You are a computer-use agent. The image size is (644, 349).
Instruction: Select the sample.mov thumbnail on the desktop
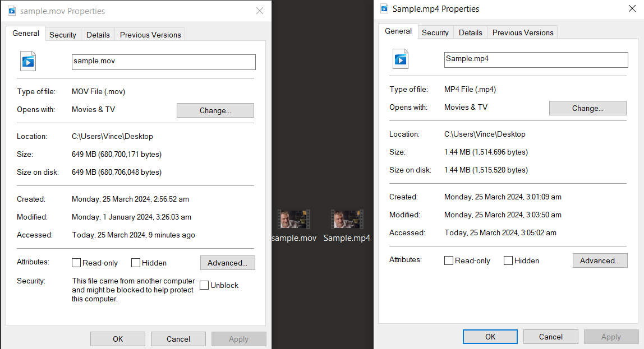pyautogui.click(x=294, y=219)
